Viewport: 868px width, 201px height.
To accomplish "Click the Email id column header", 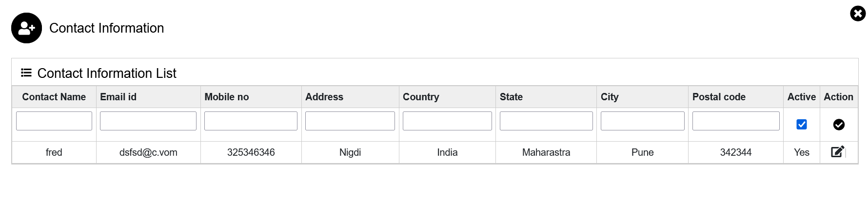I will point(118,97).
